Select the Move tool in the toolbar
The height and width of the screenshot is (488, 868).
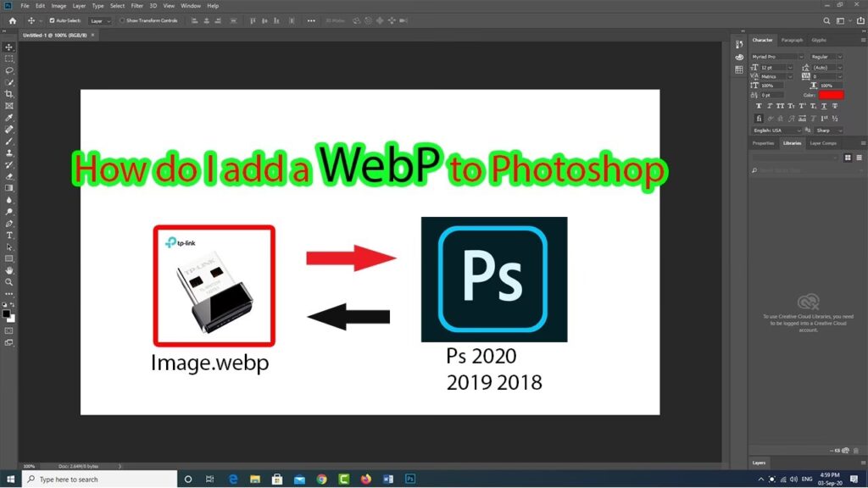9,47
